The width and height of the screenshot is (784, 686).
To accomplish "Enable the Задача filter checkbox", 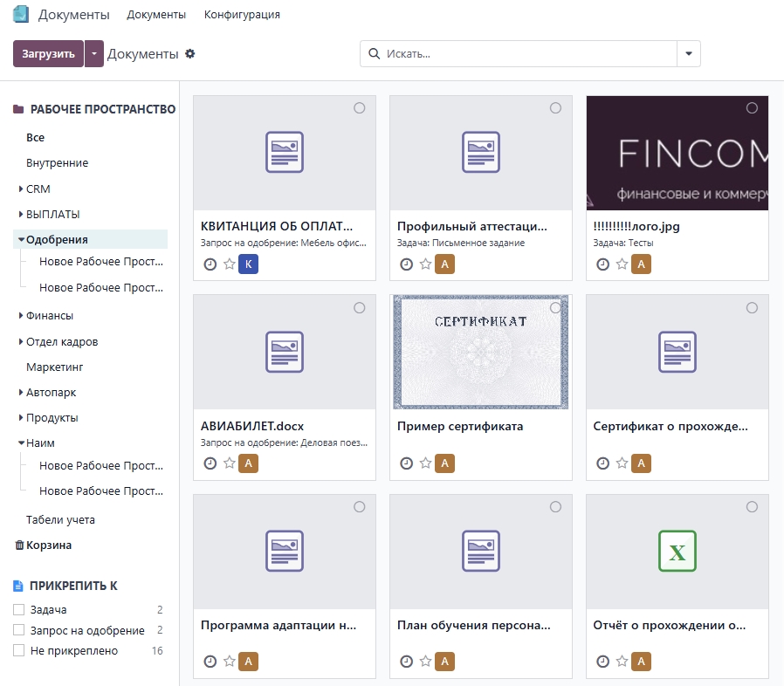I will (19, 610).
